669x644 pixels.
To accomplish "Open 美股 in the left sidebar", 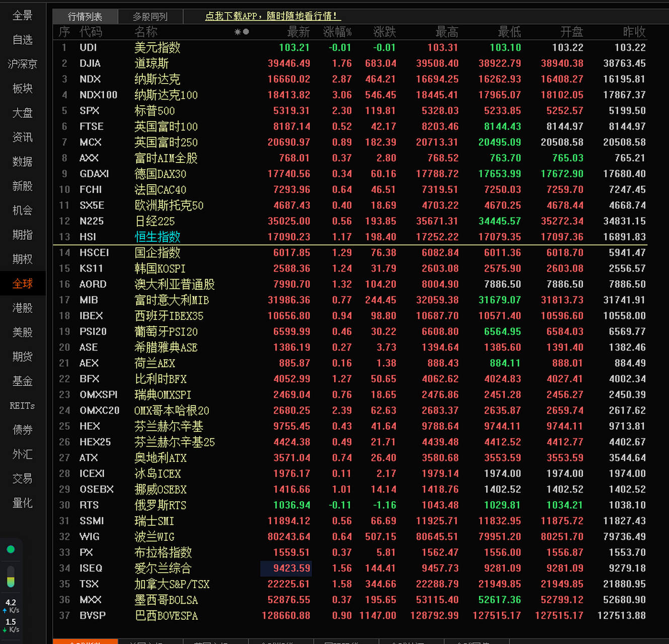I will pos(23,333).
